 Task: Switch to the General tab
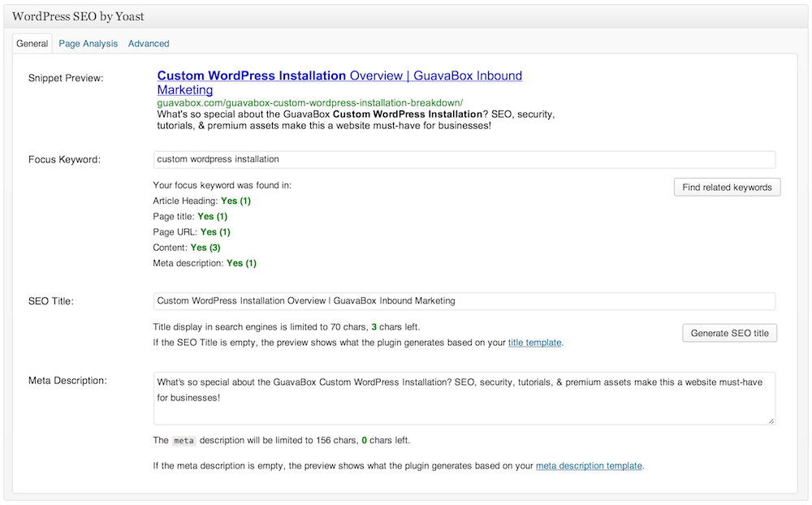click(32, 44)
